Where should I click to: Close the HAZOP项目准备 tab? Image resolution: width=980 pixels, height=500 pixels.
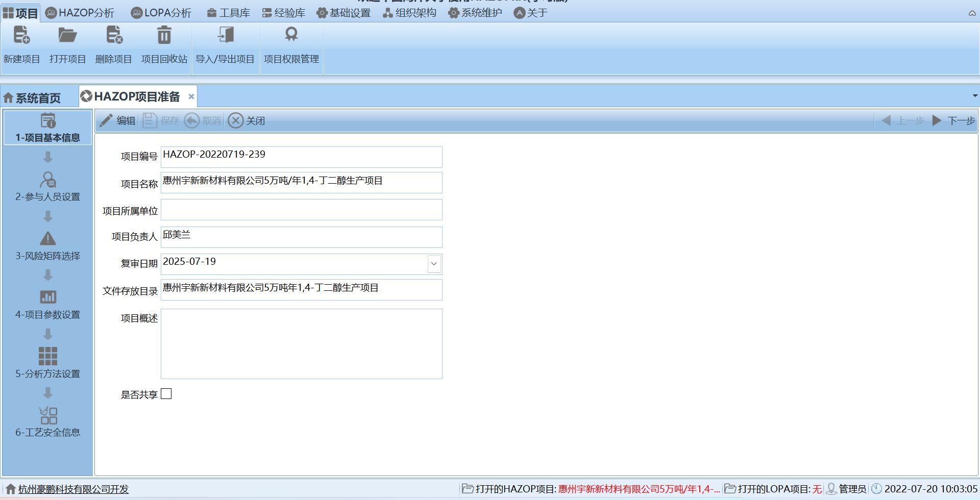(x=191, y=96)
